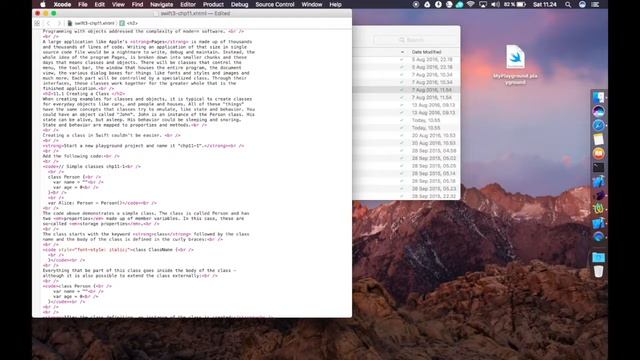Image resolution: width=640 pixels, height=360 pixels.
Task: Open the blue hammer app icon below green icon
Action: (x=598, y=223)
